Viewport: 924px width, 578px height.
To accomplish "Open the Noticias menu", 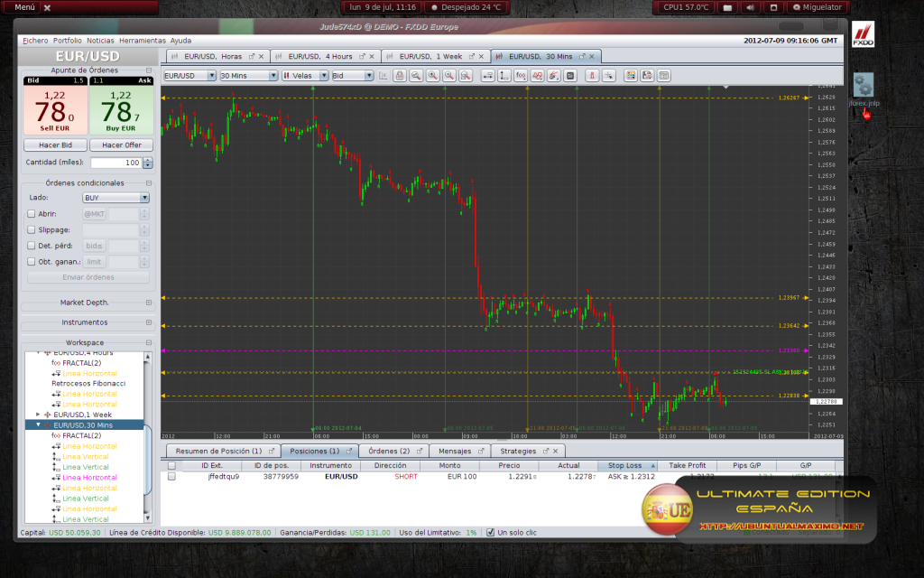I will click(100, 41).
